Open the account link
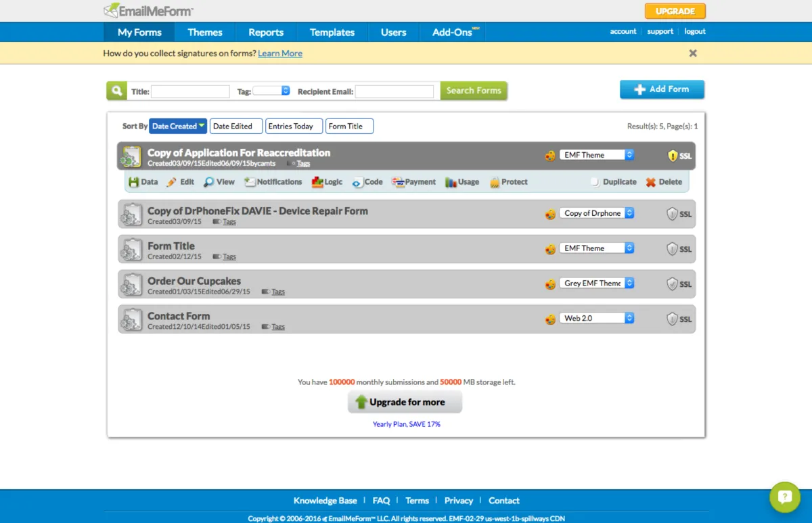 (x=623, y=31)
